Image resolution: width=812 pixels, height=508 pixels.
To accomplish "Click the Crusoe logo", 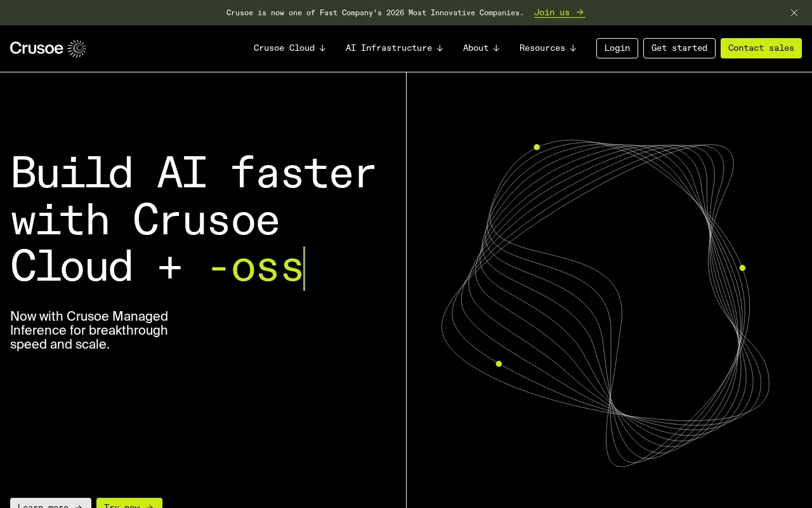I will [x=48, y=48].
